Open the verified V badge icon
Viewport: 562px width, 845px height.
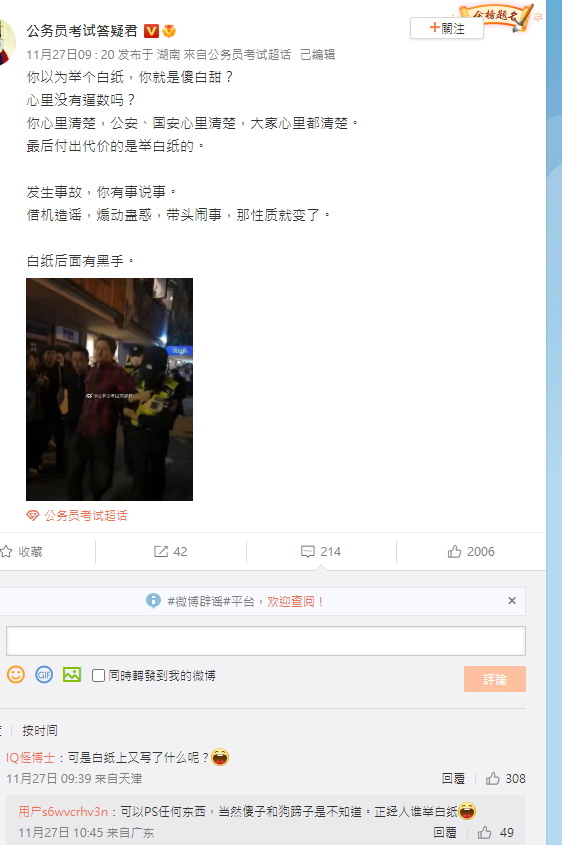click(x=151, y=31)
